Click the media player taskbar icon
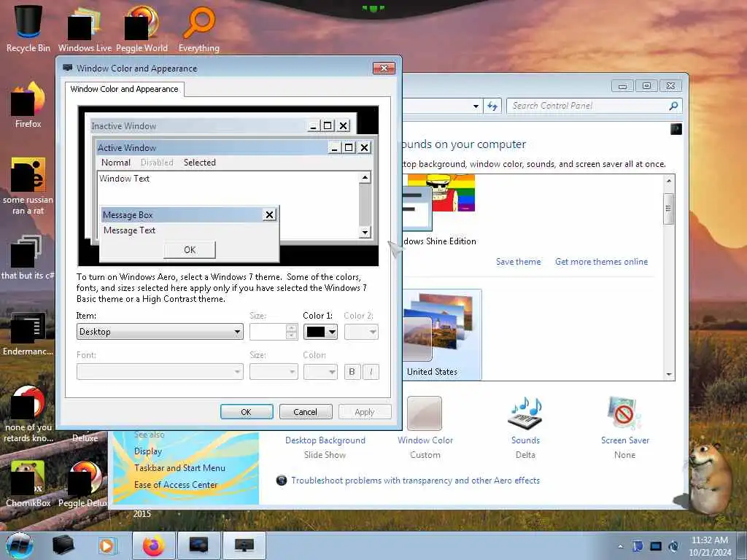 (107, 545)
